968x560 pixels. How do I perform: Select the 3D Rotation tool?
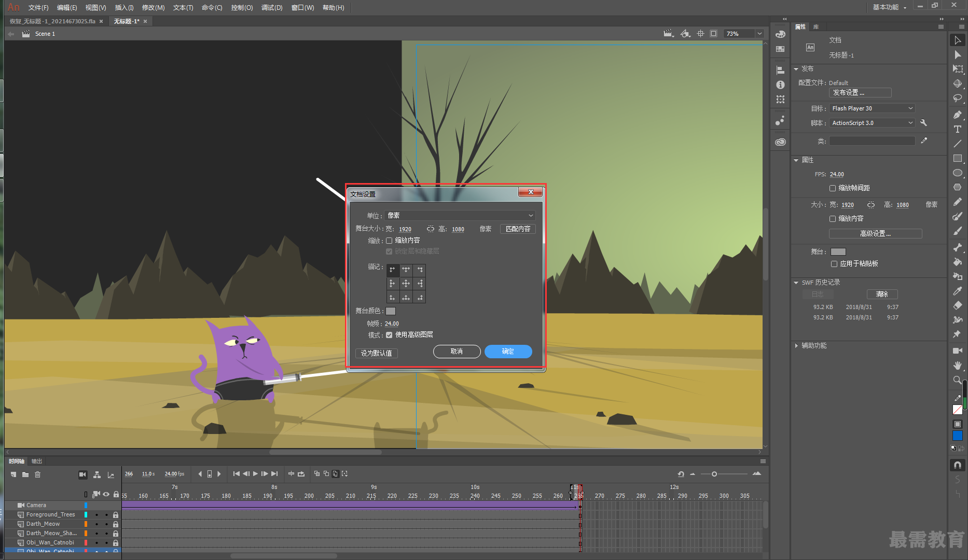point(958,83)
